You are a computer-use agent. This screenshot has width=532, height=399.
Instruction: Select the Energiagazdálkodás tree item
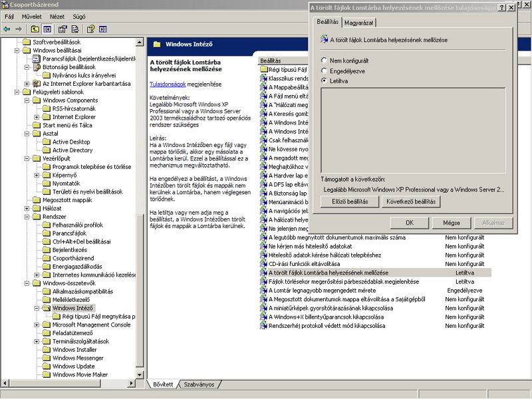click(77, 267)
